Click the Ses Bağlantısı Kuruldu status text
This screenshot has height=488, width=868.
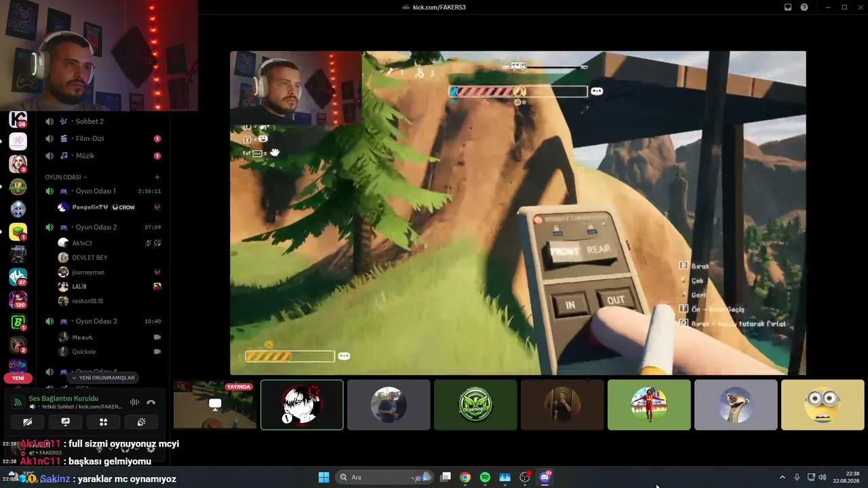click(x=64, y=399)
